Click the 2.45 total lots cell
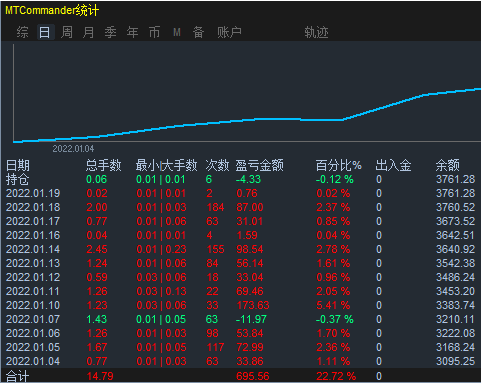 coord(97,249)
